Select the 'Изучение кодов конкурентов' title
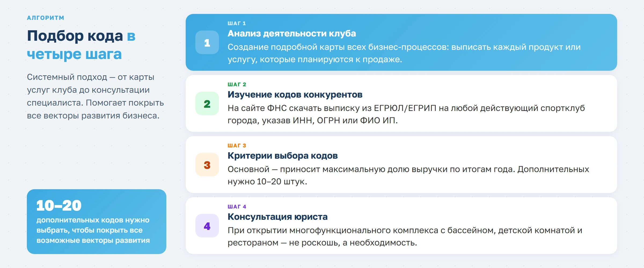Screen dimensions: 644x268 [295, 95]
